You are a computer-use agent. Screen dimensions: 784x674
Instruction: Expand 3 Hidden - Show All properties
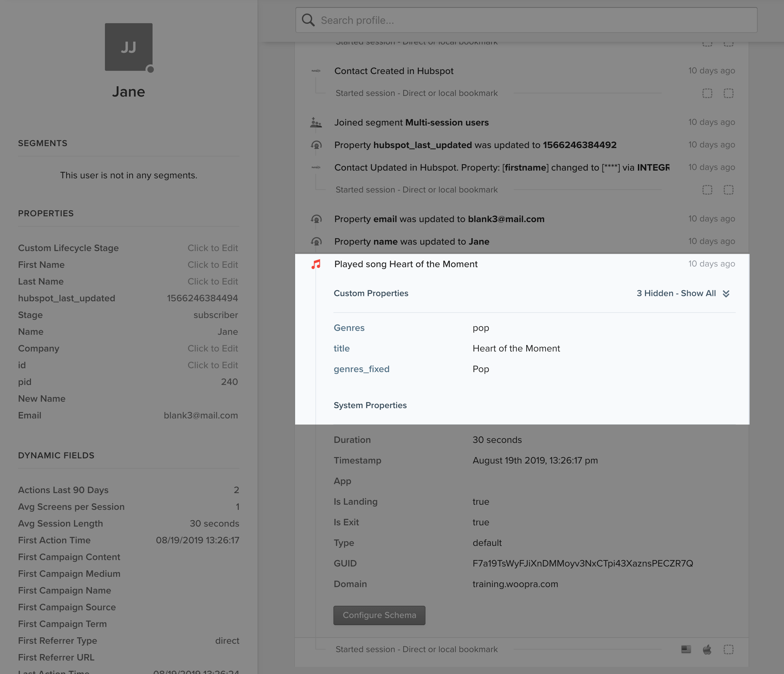pos(676,293)
